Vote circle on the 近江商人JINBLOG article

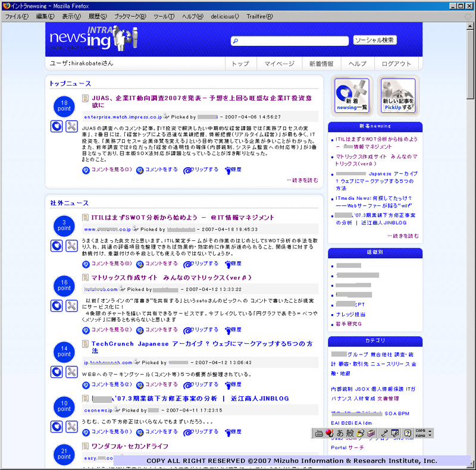57,427
